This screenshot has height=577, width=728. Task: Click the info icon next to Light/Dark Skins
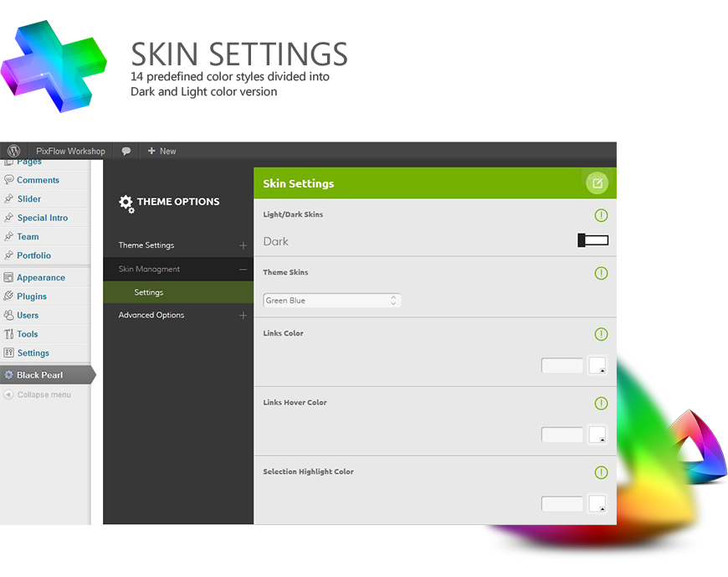click(601, 215)
